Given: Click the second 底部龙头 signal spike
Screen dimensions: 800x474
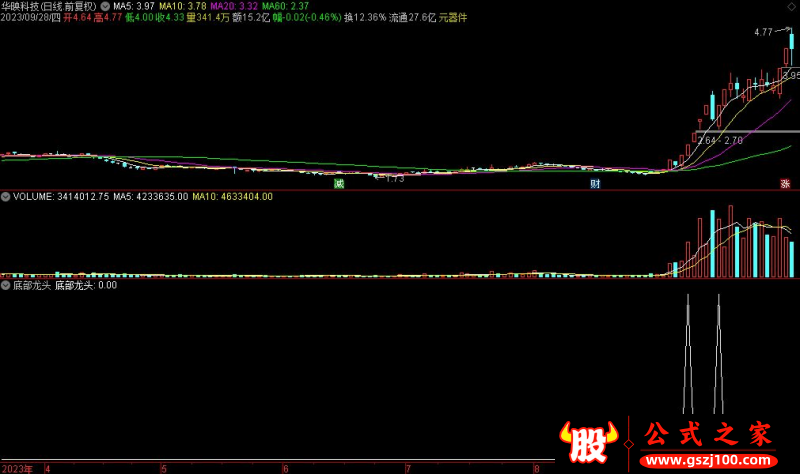Looking at the screenshot, I should coord(718,354).
